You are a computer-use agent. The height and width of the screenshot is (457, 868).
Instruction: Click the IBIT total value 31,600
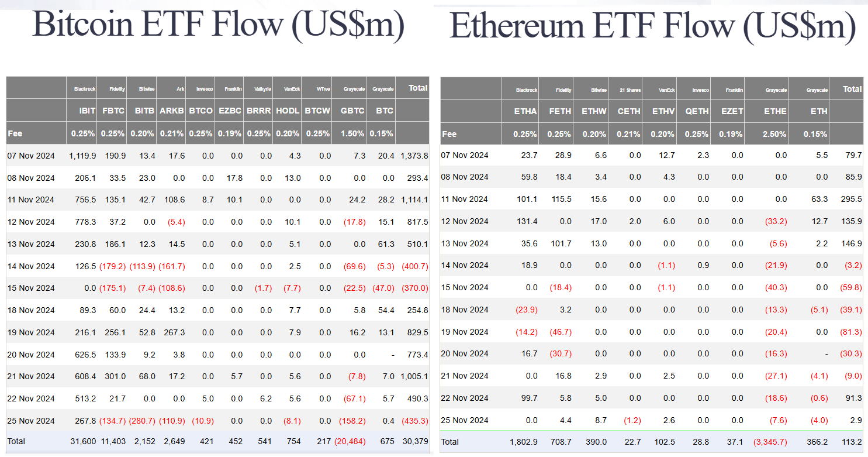coord(82,441)
